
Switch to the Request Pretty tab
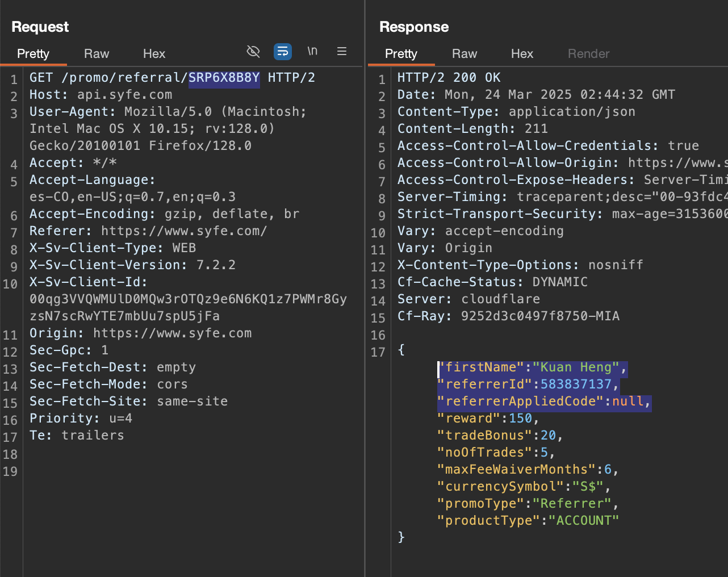(x=33, y=54)
